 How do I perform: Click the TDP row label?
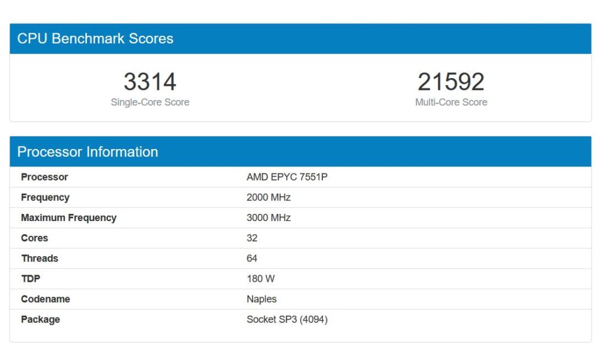(31, 279)
